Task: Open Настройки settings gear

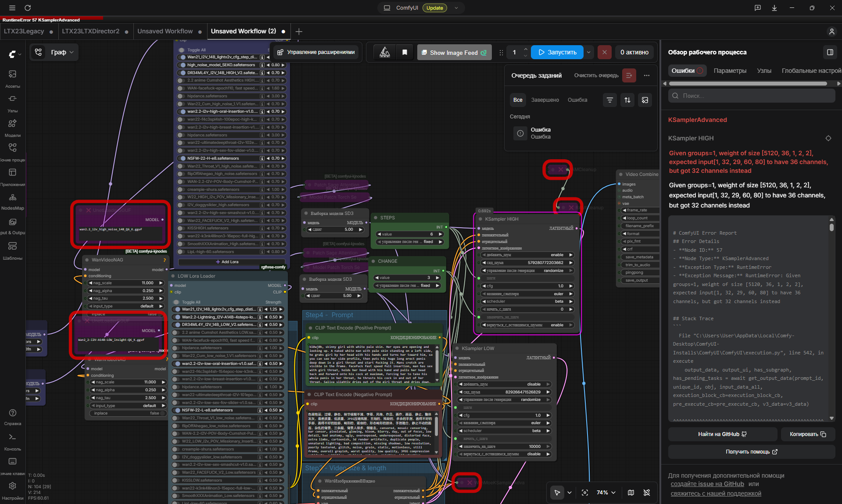Action: tap(13, 490)
